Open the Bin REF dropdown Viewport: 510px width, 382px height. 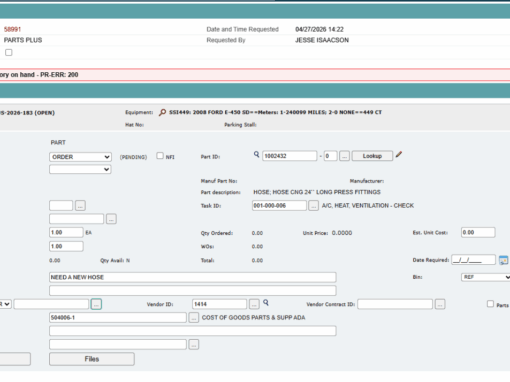pyautogui.click(x=486, y=277)
